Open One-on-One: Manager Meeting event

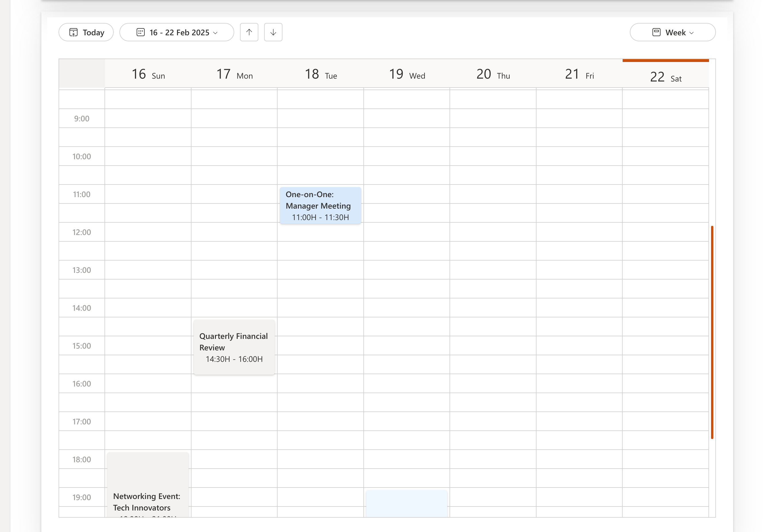(320, 205)
